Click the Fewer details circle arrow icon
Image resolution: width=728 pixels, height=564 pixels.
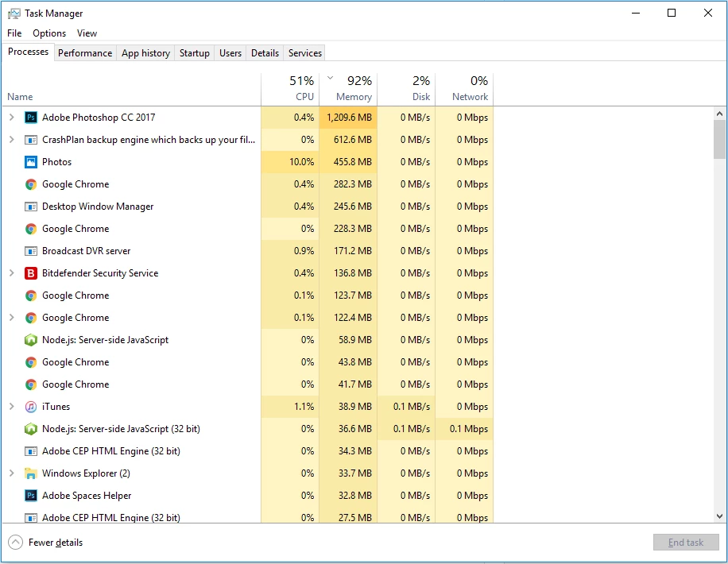coord(15,543)
